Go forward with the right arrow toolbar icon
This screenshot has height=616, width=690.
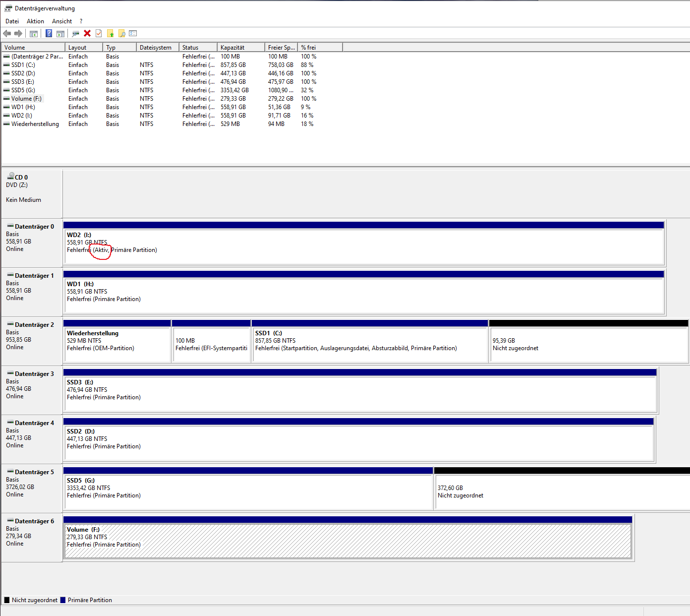point(18,33)
